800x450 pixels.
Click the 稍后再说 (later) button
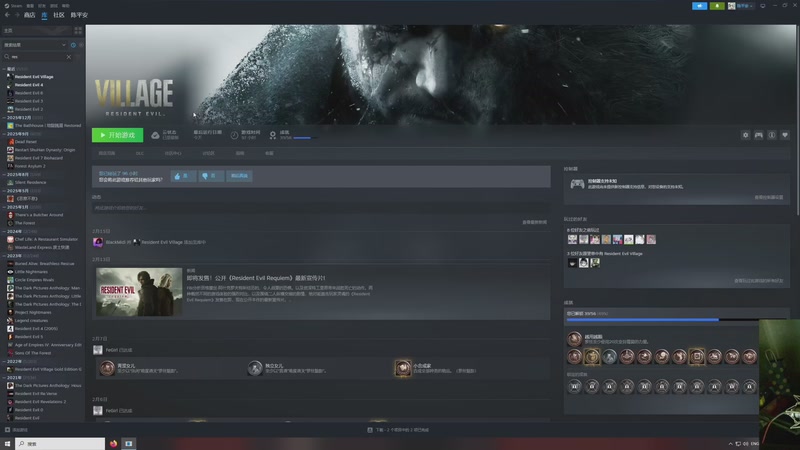pos(239,176)
